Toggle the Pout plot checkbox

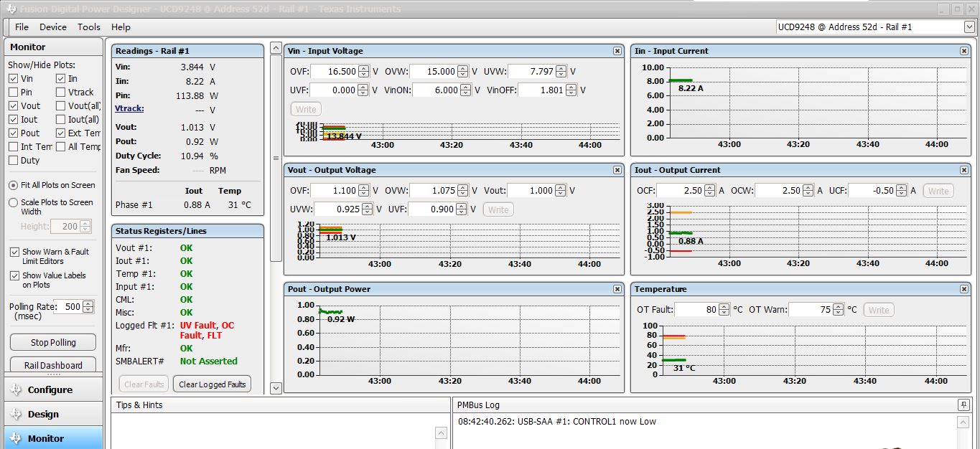[14, 133]
